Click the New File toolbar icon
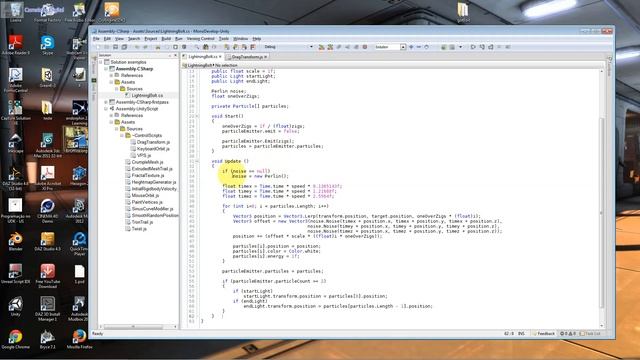The image size is (640, 360). click(x=98, y=47)
